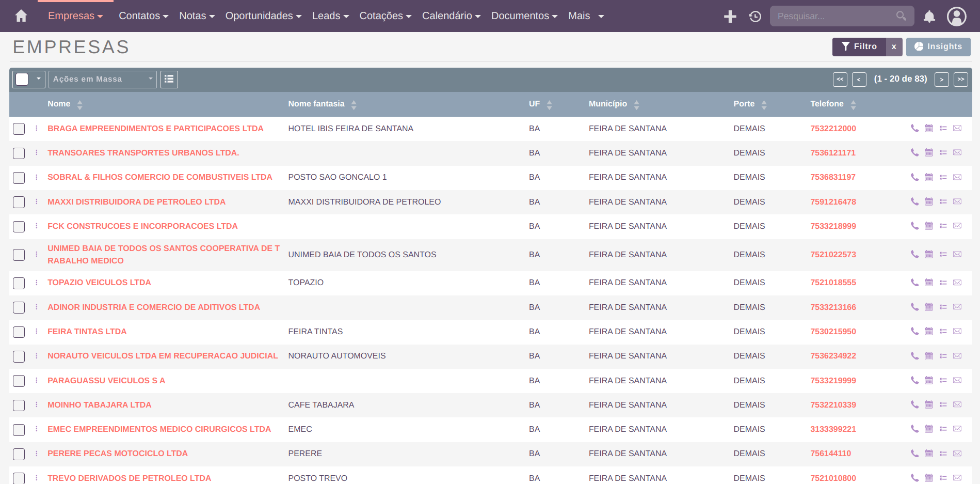
Task: Open the Cotações menu
Action: point(385,16)
